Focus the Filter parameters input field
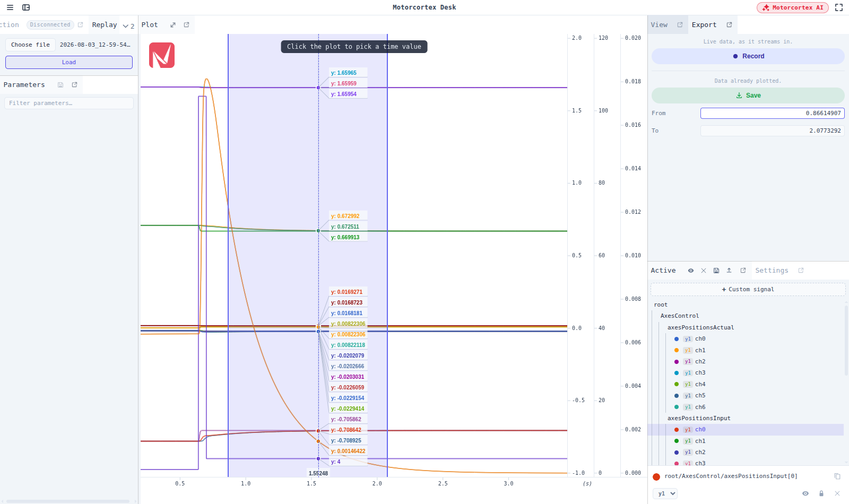Viewport: 849px width, 504px height. point(69,103)
